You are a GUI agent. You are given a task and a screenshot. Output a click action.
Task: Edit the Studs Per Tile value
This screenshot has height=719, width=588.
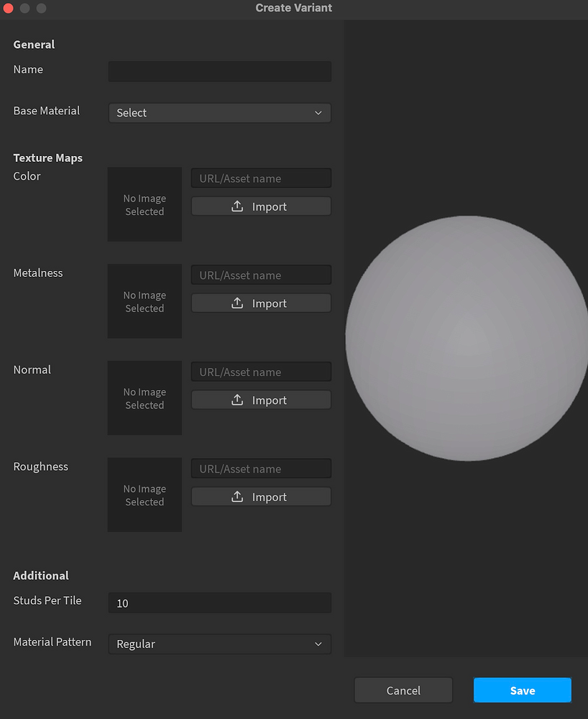click(219, 603)
